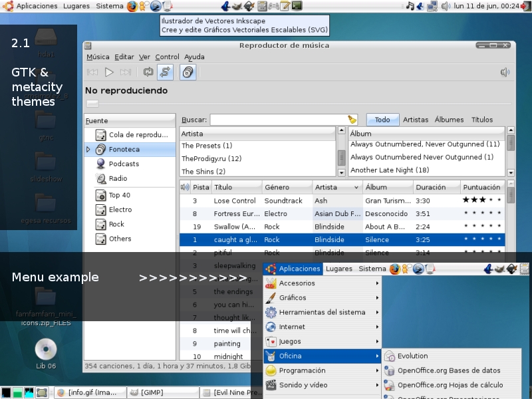Click the volume speaker icon in music player

click(x=505, y=72)
